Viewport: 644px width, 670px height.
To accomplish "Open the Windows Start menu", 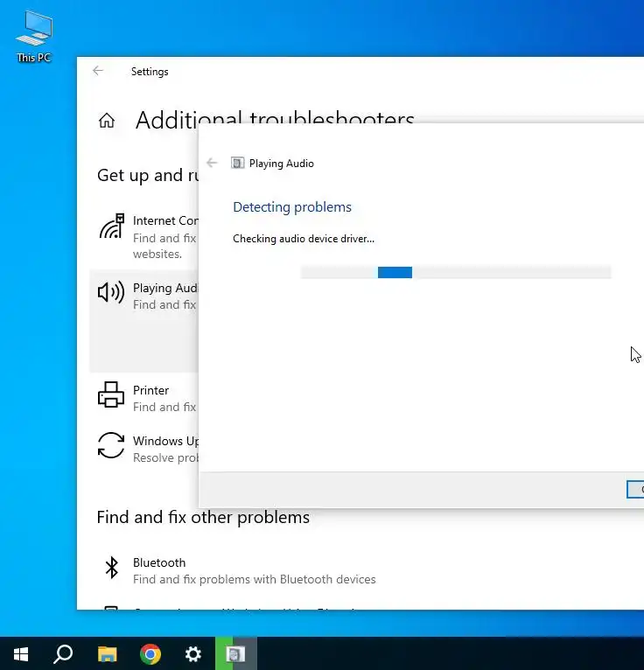I will click(21, 653).
